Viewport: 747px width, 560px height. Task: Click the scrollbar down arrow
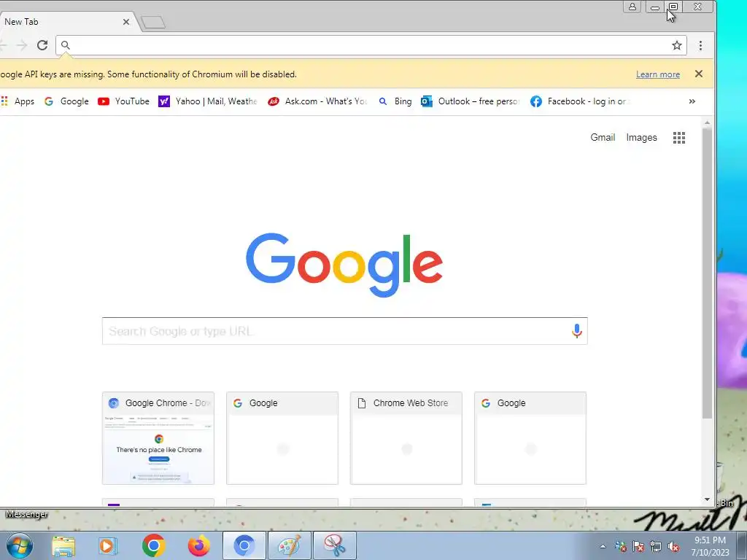(707, 499)
